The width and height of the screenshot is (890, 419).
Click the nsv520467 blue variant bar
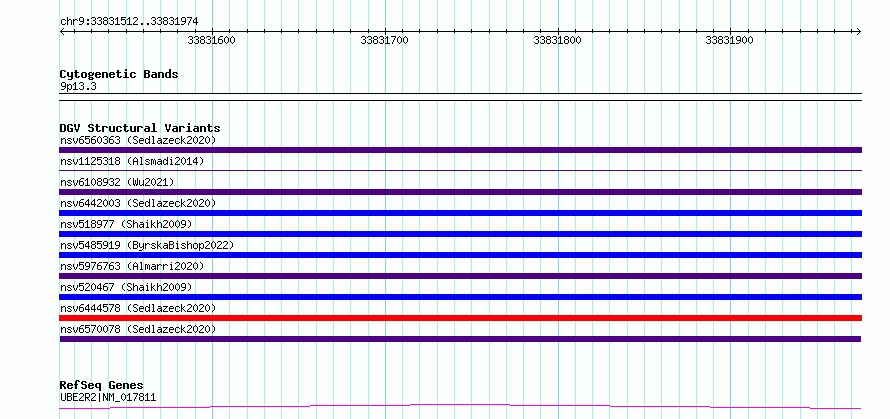point(460,297)
